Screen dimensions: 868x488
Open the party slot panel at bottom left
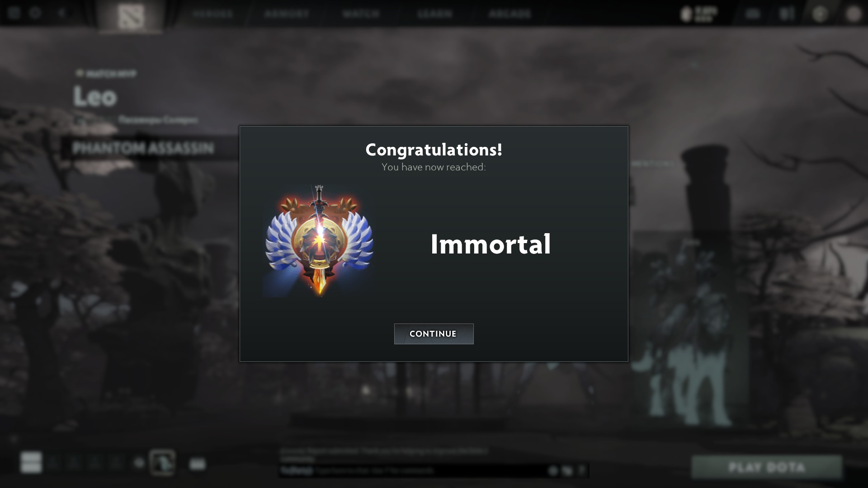pos(31,462)
